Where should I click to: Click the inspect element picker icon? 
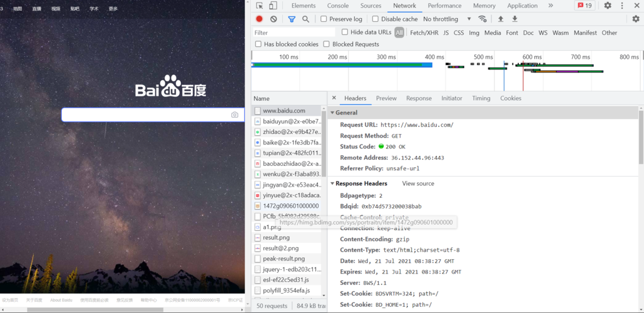pos(260,6)
